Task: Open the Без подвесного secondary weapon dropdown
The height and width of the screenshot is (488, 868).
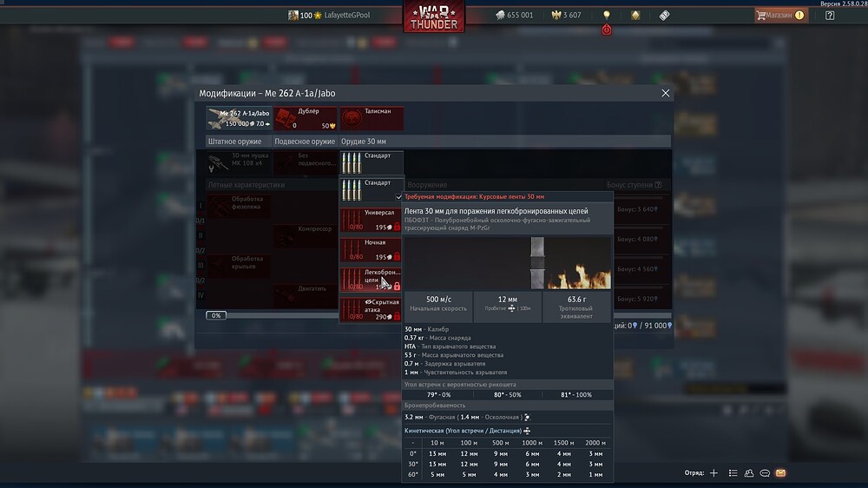Action: coord(305,163)
